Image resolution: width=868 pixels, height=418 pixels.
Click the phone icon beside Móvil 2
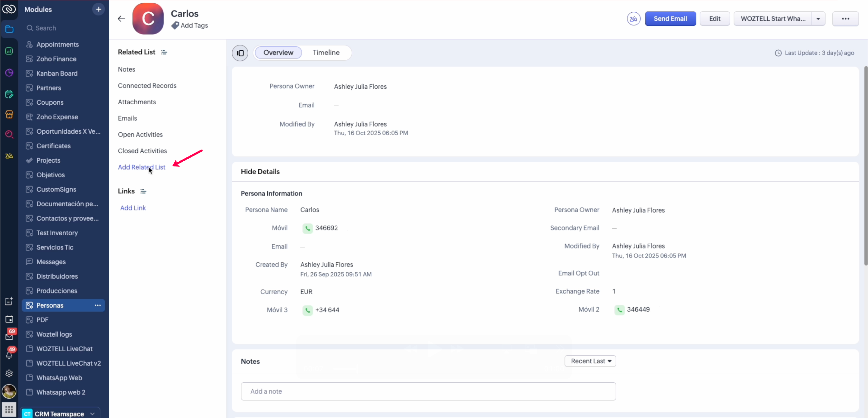click(x=619, y=310)
